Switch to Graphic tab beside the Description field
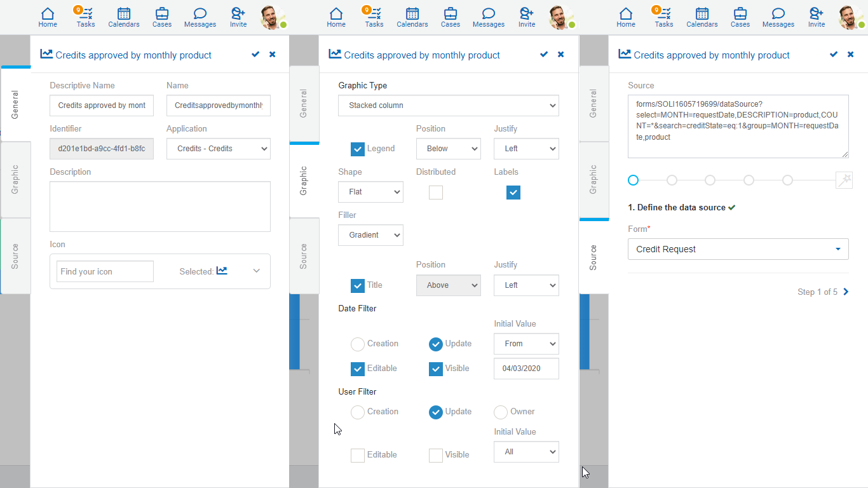868x488 pixels. point(15,180)
